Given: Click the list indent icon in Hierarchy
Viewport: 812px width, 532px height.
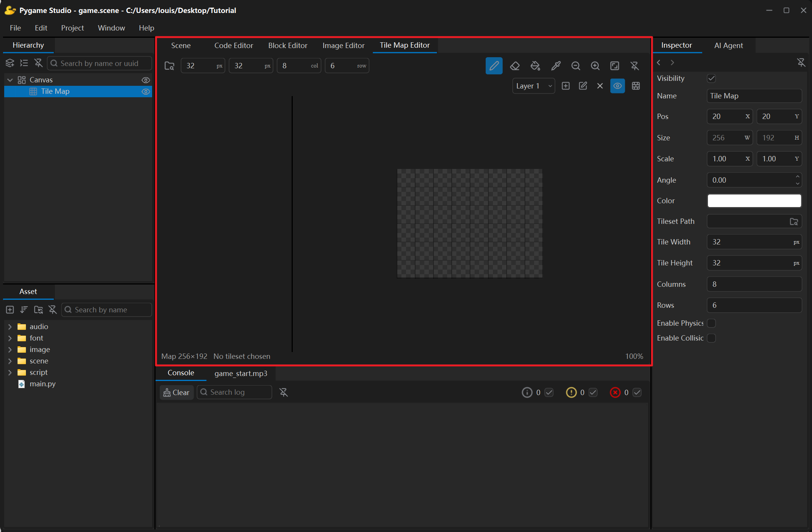Looking at the screenshot, I should coord(24,63).
